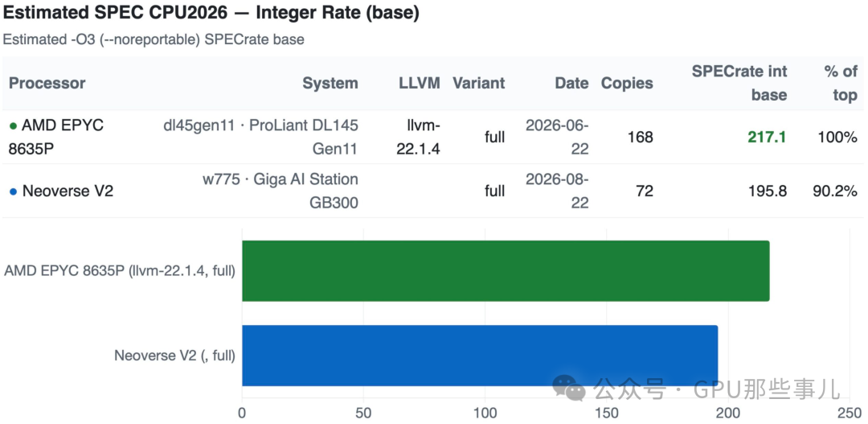This screenshot has height=424, width=868.
Task: Click the 2026-06-22 date cell
Action: click(x=557, y=137)
